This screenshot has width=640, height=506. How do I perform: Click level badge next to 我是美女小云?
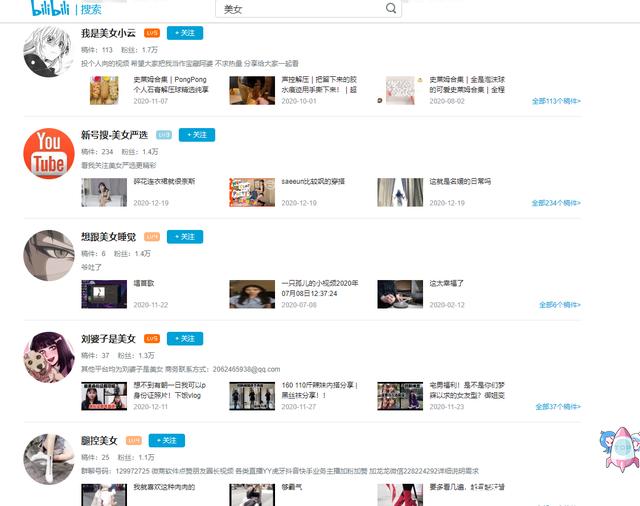(152, 33)
